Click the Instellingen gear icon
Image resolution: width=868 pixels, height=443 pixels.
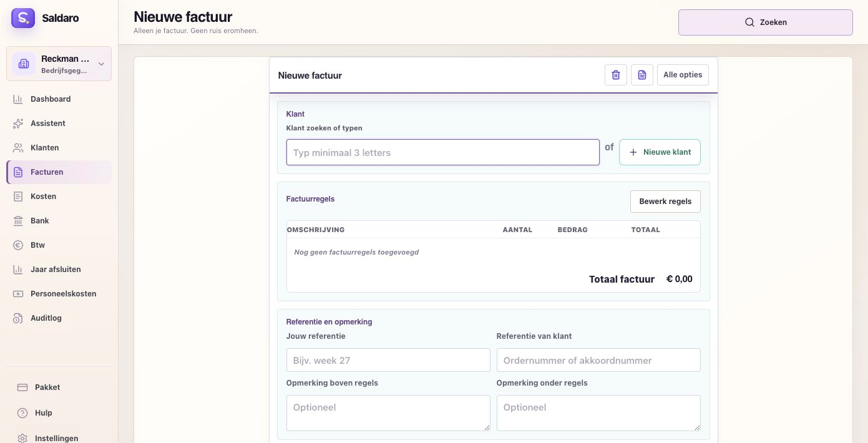coord(22,439)
